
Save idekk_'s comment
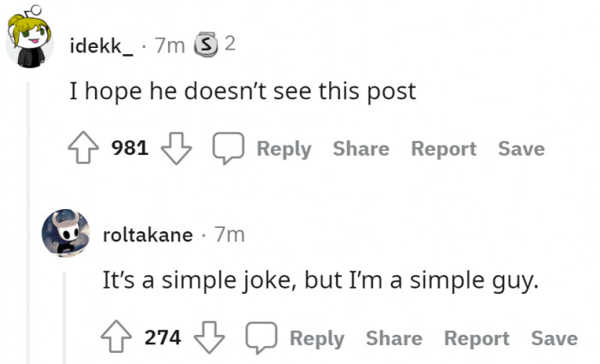point(521,149)
